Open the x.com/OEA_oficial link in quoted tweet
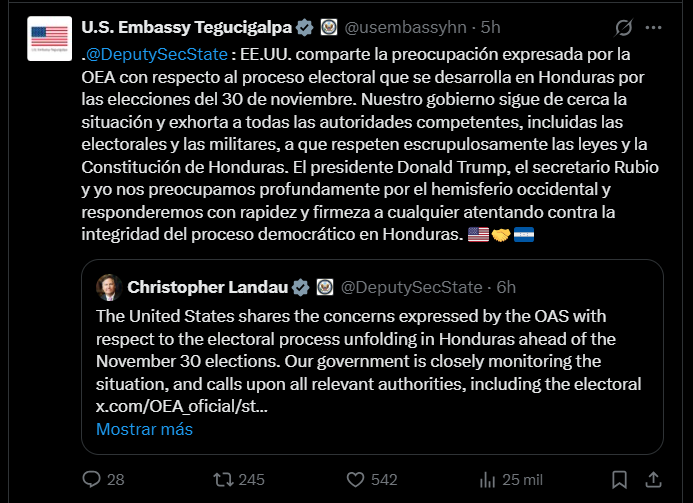This screenshot has width=693, height=503. [x=182, y=407]
